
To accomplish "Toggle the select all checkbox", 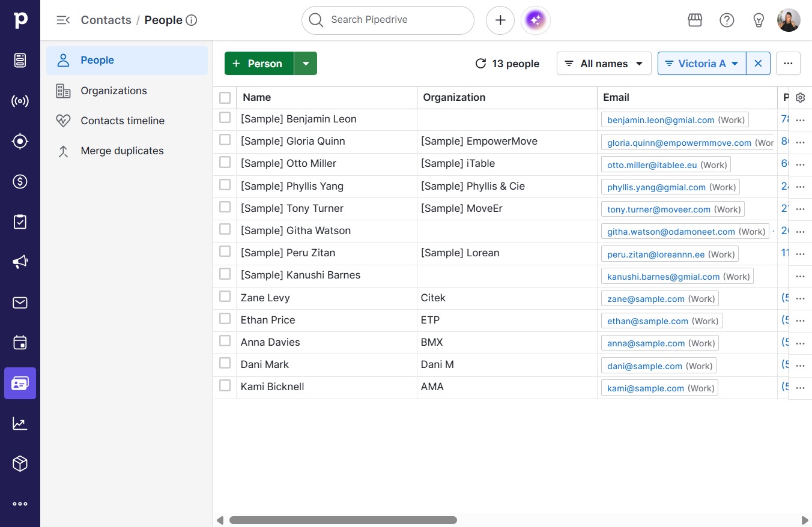I will pyautogui.click(x=225, y=97).
